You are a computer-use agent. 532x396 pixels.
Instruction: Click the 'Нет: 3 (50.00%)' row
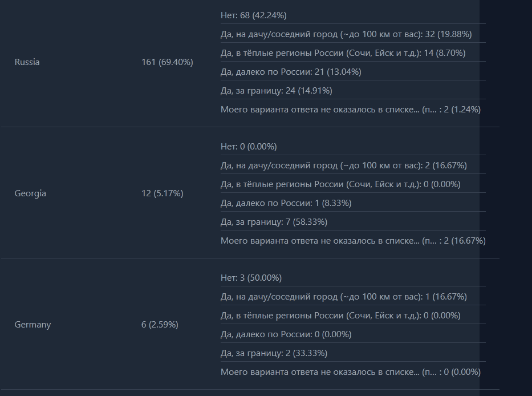click(x=251, y=278)
